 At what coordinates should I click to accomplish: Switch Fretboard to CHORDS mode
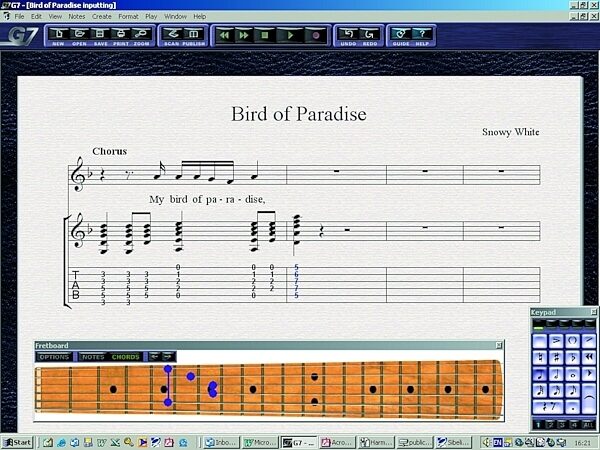point(126,357)
